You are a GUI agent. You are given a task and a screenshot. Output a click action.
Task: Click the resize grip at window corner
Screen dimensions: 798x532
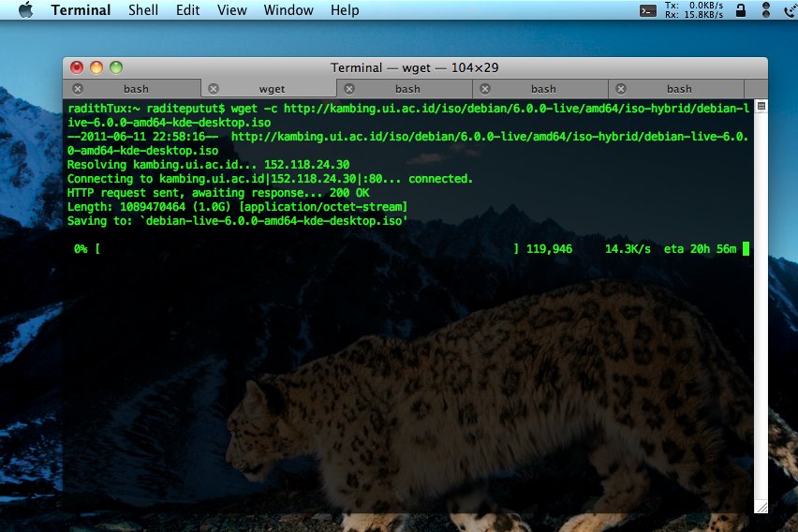761,507
